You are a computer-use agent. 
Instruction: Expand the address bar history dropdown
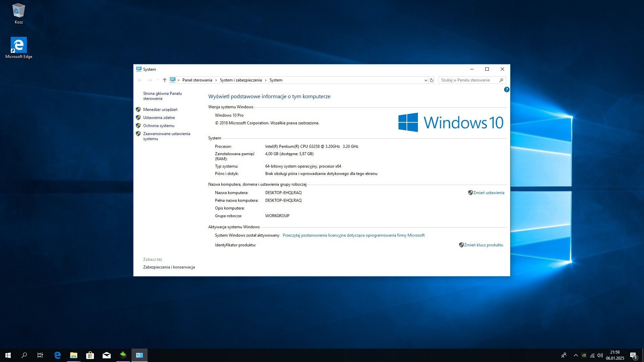pyautogui.click(x=426, y=80)
